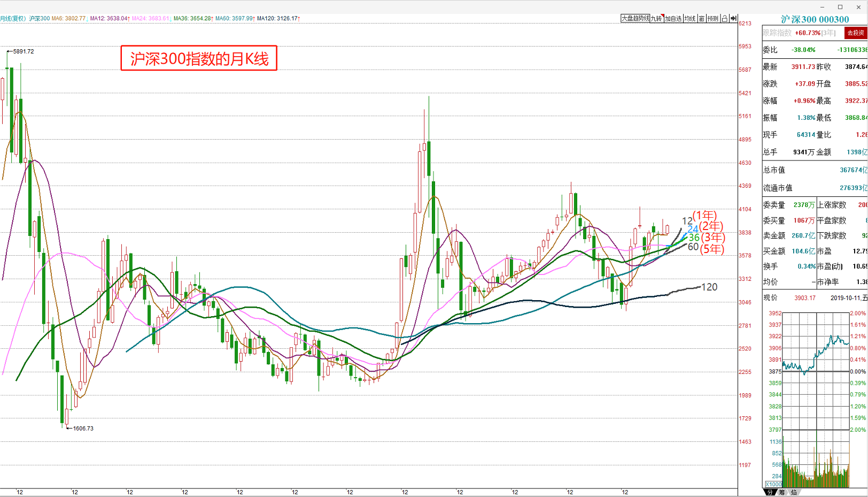The image size is (868, 497).
Task: Click the MA24 pink color label
Action: tap(151, 19)
